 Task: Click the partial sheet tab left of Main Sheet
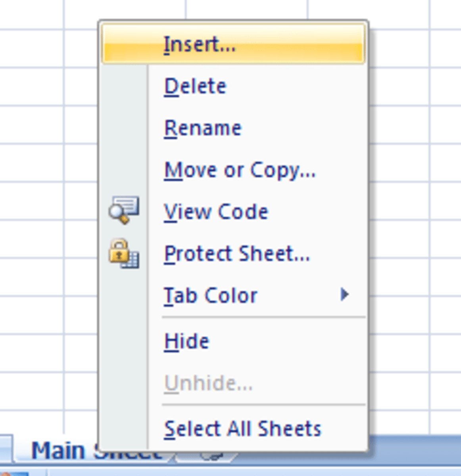click(x=6, y=448)
